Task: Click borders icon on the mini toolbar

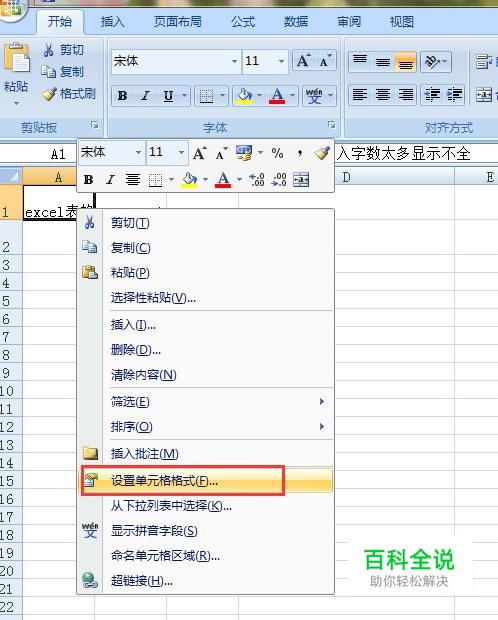Action: coord(155,180)
